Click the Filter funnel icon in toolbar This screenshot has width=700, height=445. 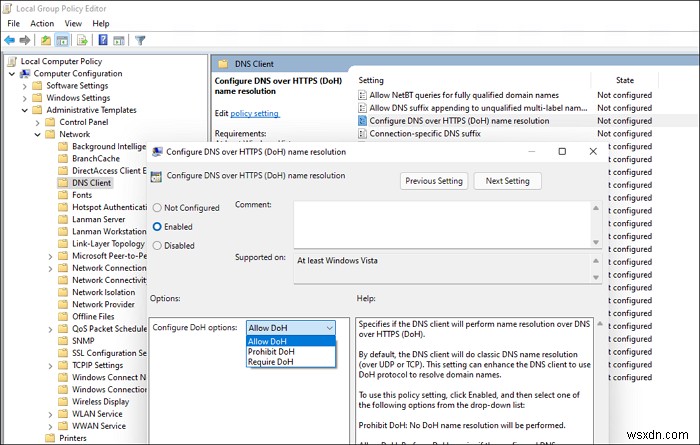(x=140, y=41)
